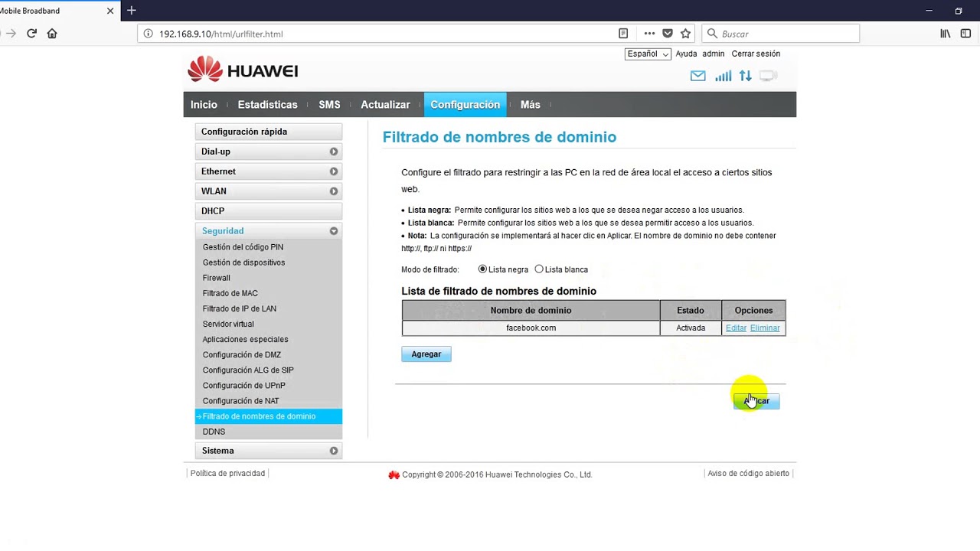Screen dimensions: 980x551
Task: Toggle reader view icon in address bar
Action: click(x=623, y=34)
